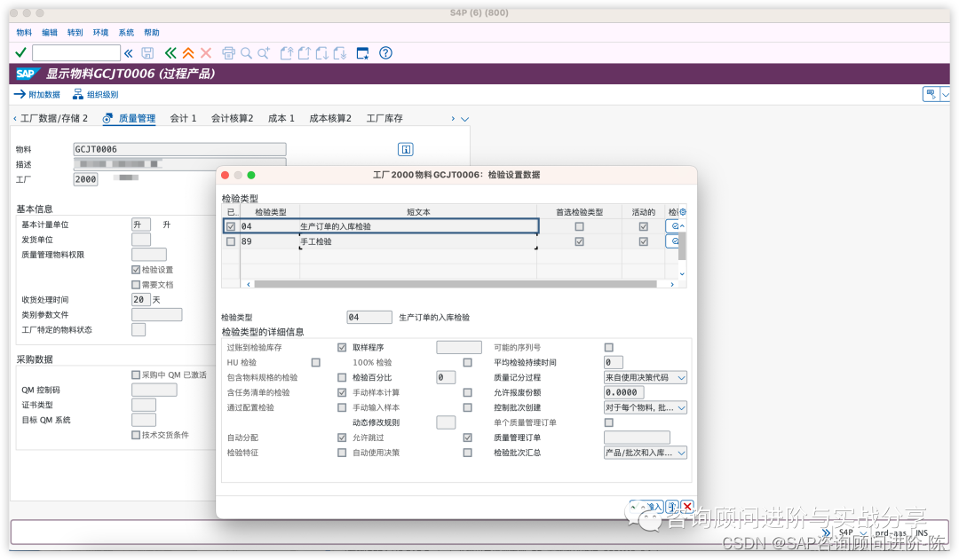Click left tab-scroll arrow before 工厂数据/存储 2
Screen dimensions: 959x560
(15, 119)
